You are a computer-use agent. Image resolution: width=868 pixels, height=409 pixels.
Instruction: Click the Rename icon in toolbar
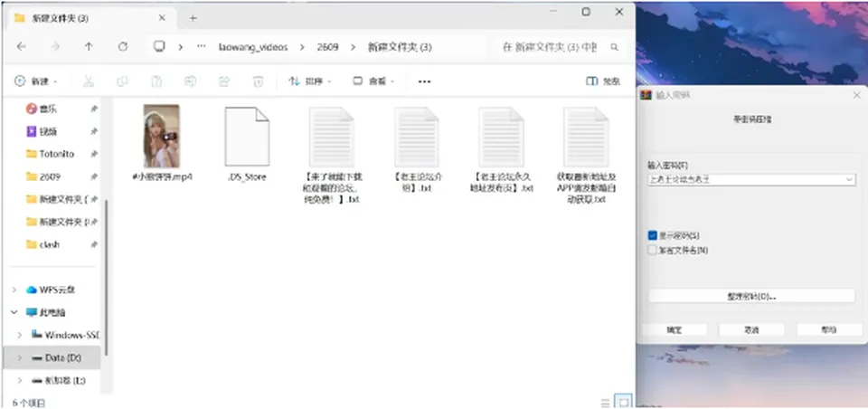click(190, 81)
